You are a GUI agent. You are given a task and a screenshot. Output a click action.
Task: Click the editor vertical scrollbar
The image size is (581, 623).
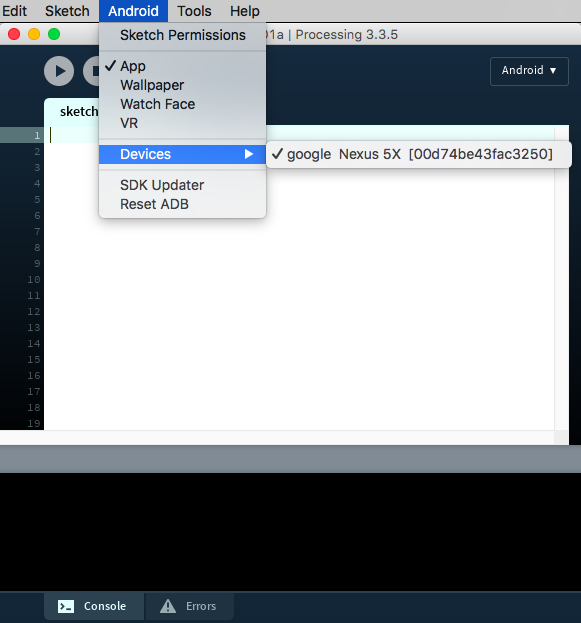[x=562, y=278]
